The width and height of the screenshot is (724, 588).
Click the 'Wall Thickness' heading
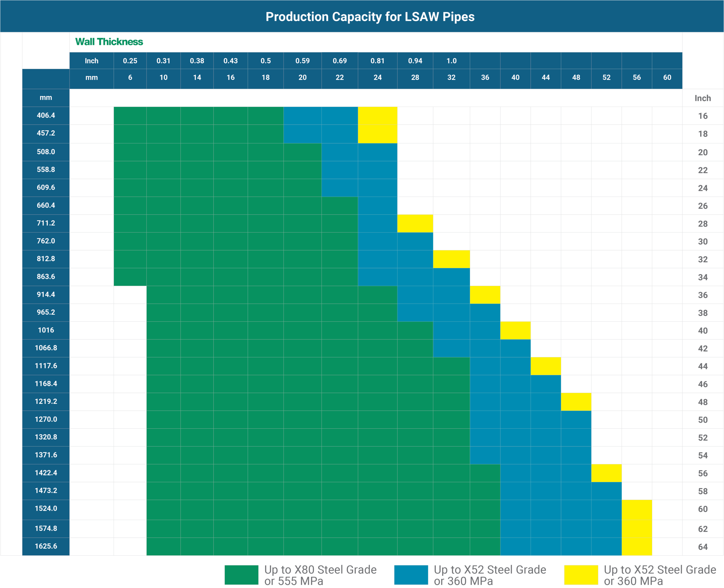[109, 42]
